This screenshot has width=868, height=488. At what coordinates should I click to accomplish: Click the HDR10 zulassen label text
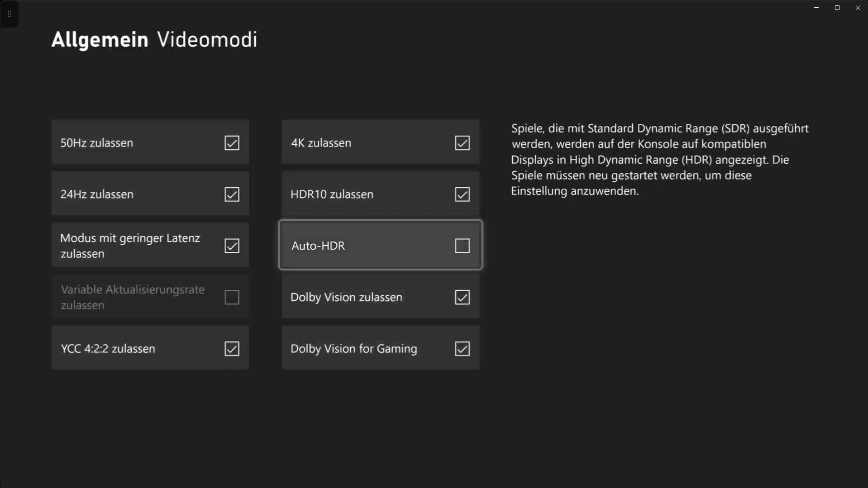[x=332, y=194]
